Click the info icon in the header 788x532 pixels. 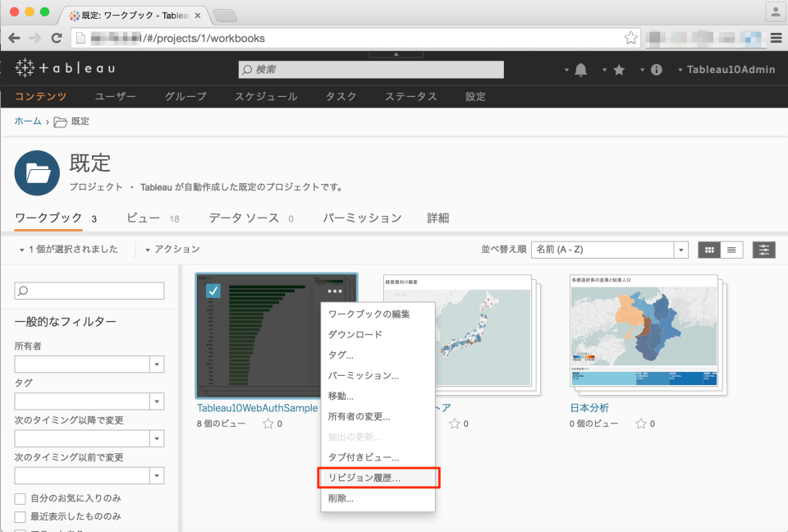pos(655,70)
